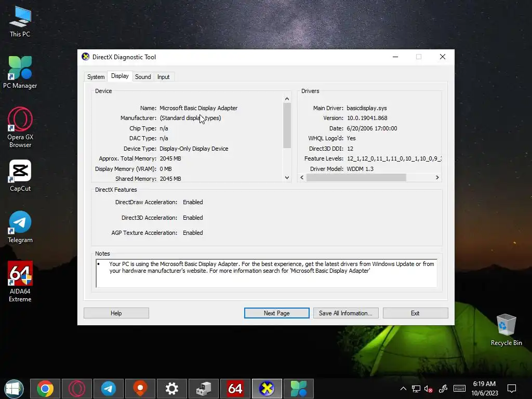
Task: Click 'Display-Only Display Device' value
Action: [x=194, y=149]
